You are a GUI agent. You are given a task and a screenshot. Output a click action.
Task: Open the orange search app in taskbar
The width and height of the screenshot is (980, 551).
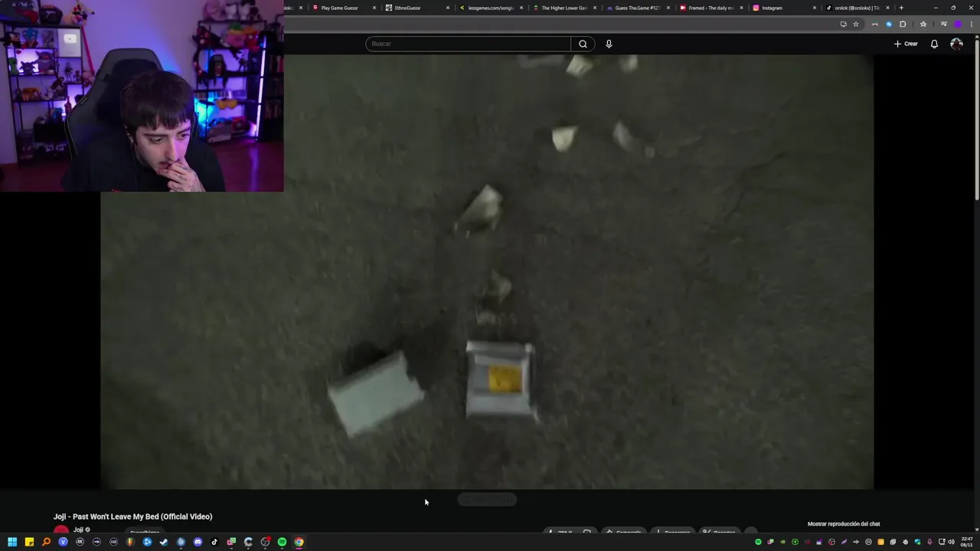(46, 542)
